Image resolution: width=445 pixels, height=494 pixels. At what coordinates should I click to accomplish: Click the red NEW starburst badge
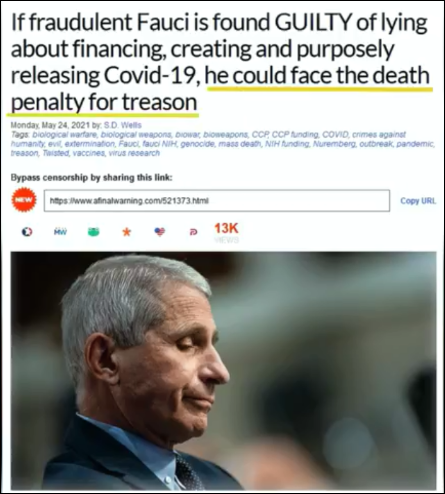[x=24, y=200]
